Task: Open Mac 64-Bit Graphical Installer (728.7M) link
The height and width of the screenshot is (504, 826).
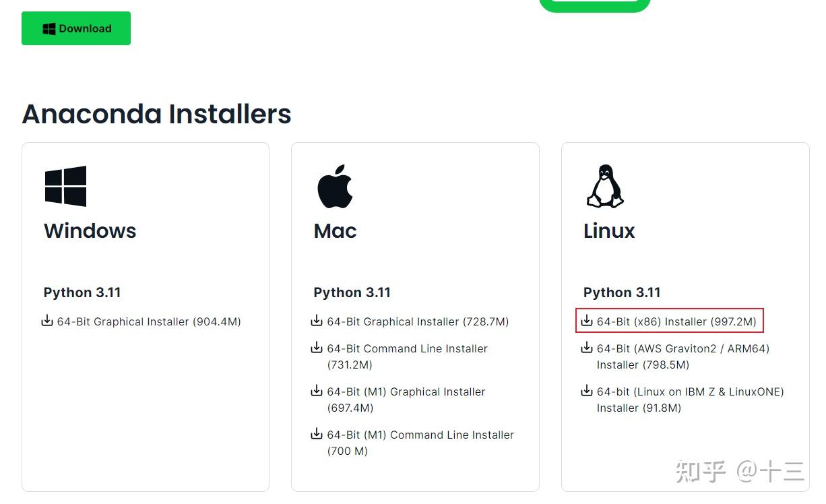Action: (418, 322)
